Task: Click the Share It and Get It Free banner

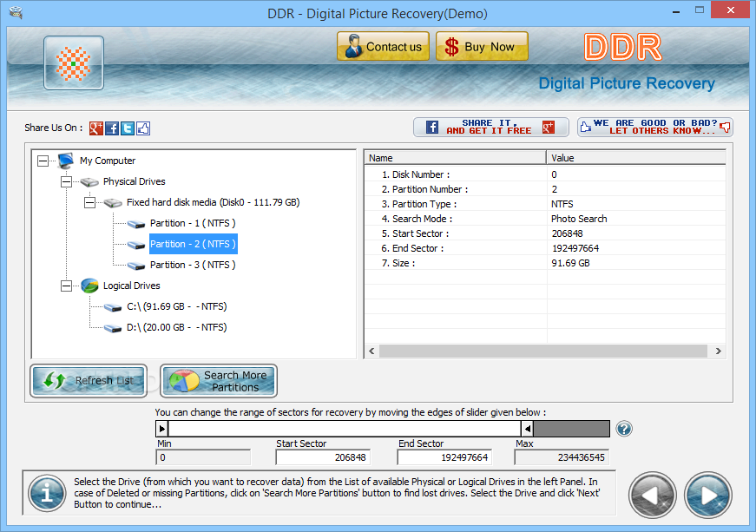Action: (490, 128)
